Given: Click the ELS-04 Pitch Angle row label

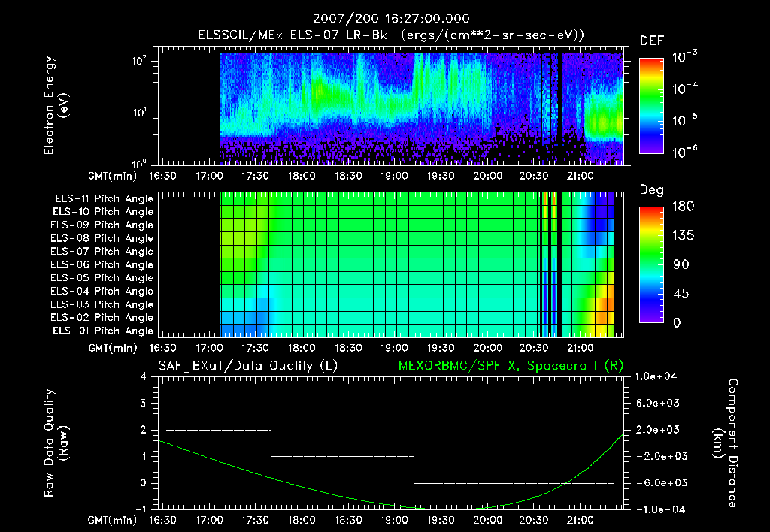Looking at the screenshot, I should click(102, 291).
